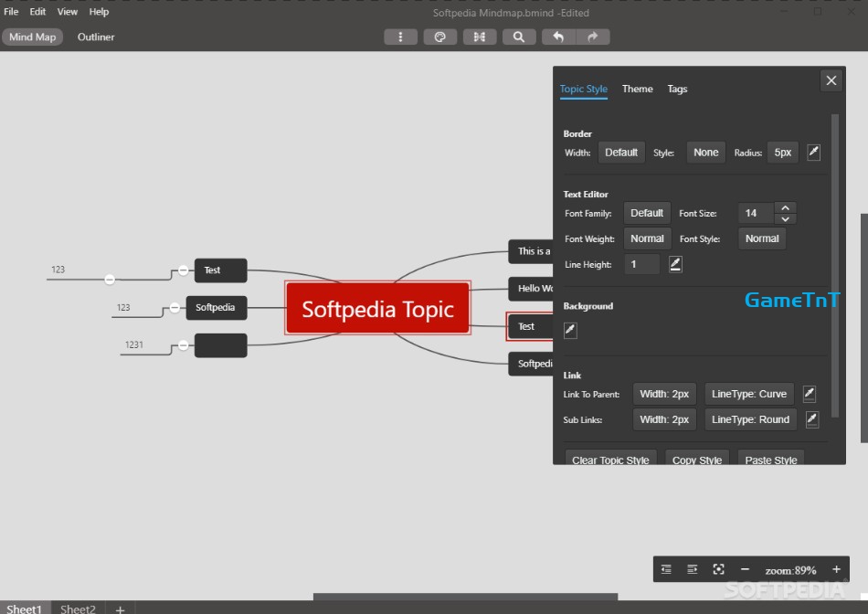
Task: Add a new sheet with plus tab
Action: pyautogui.click(x=120, y=609)
